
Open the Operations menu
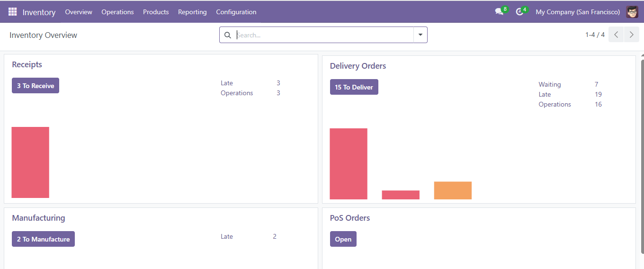point(117,12)
